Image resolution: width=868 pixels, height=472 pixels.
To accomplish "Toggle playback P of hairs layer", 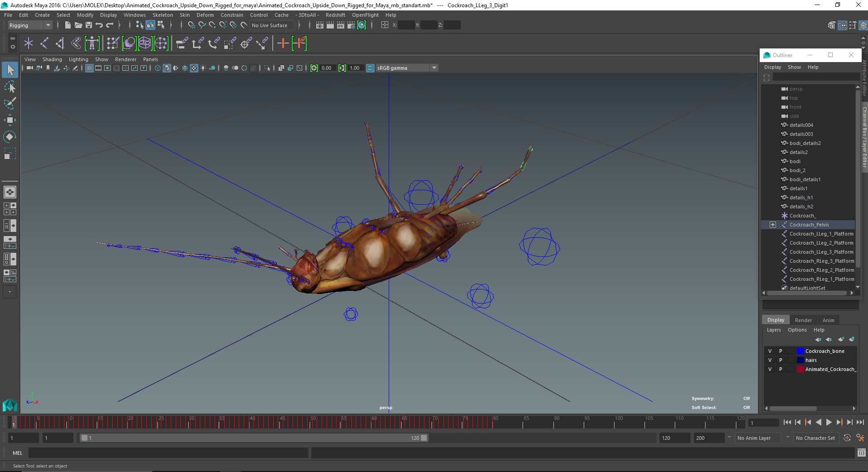I will click(781, 360).
